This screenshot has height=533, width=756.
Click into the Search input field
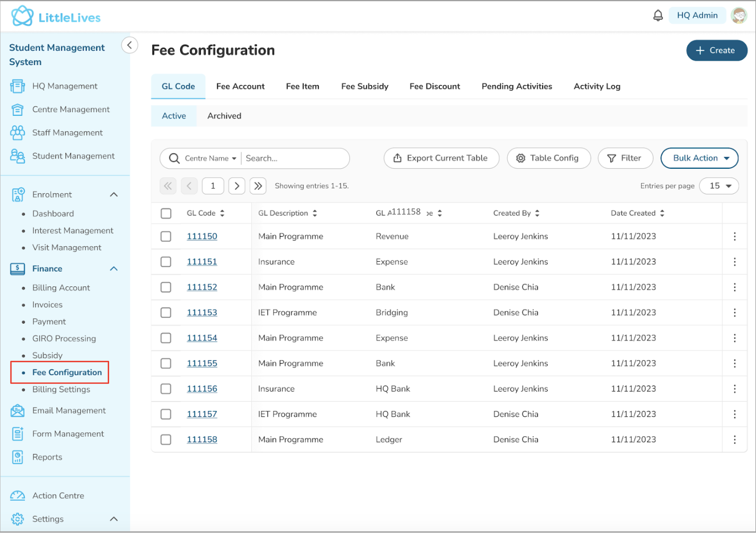pyautogui.click(x=293, y=158)
